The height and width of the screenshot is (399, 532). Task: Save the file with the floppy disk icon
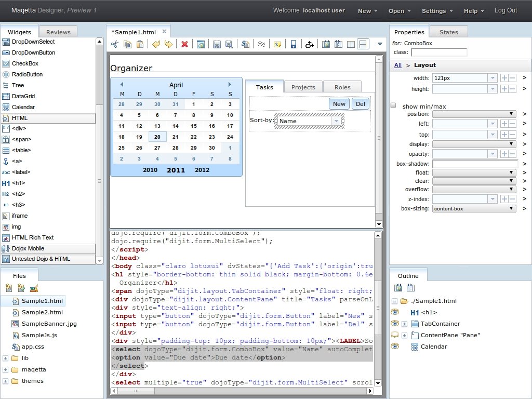[217, 44]
